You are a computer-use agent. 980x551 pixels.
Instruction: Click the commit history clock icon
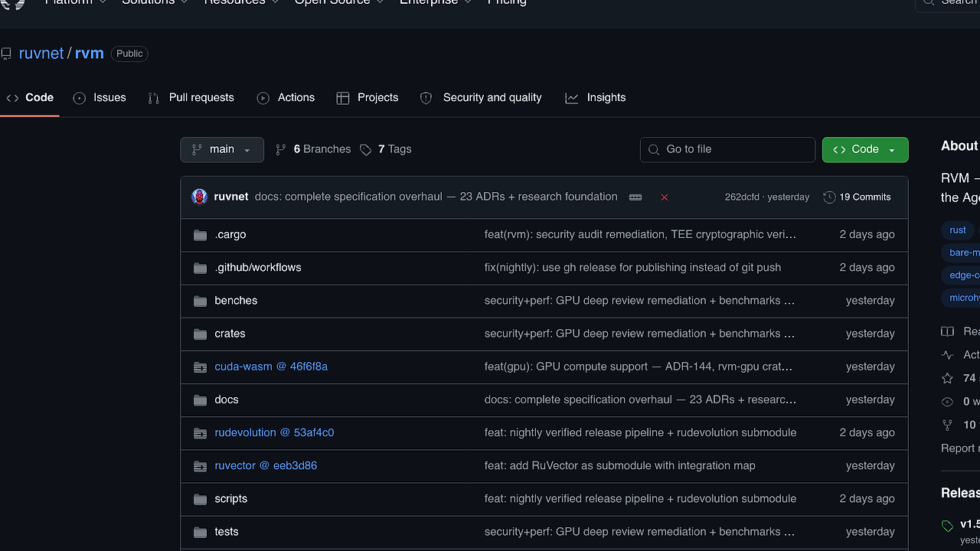click(829, 197)
